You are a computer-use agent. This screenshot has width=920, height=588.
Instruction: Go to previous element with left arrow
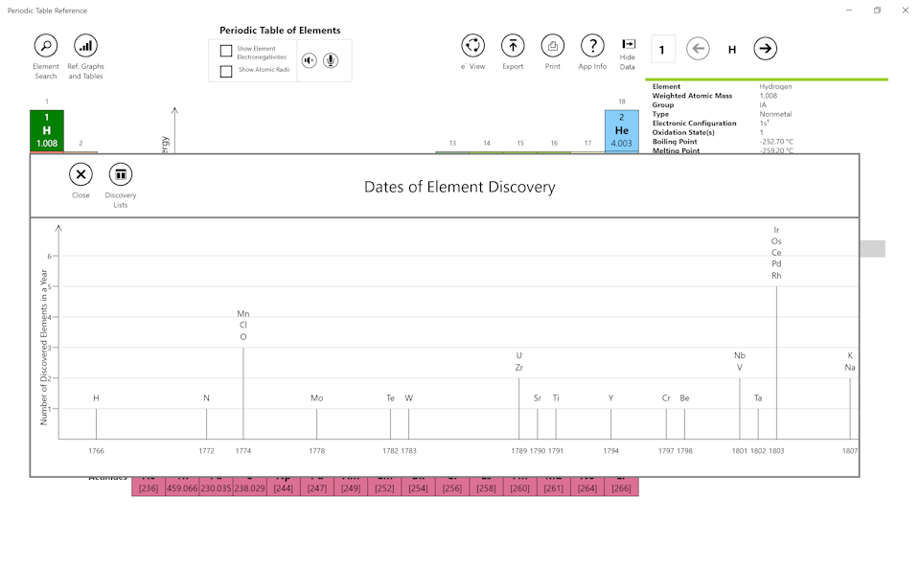click(x=698, y=49)
